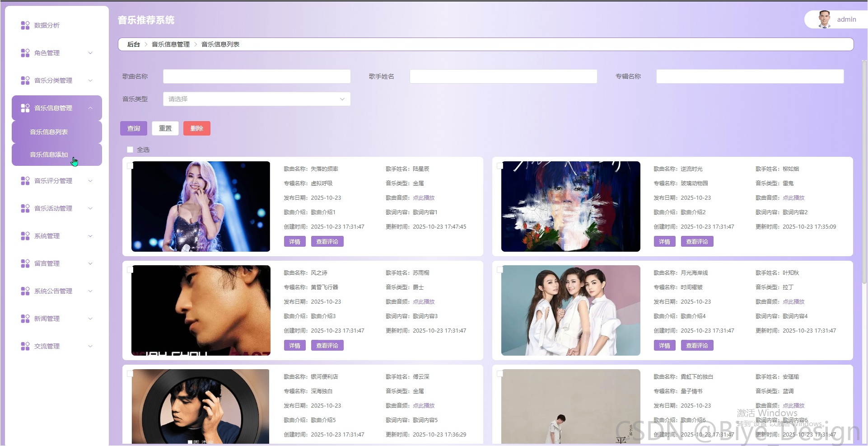Image resolution: width=868 pixels, height=446 pixels.
Task: Open 查看评论 for the song 逆流时光
Action: coord(697,242)
